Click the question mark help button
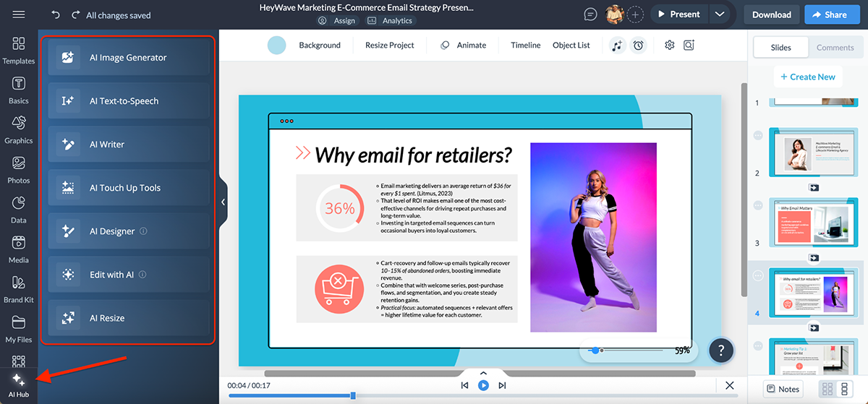 point(721,351)
